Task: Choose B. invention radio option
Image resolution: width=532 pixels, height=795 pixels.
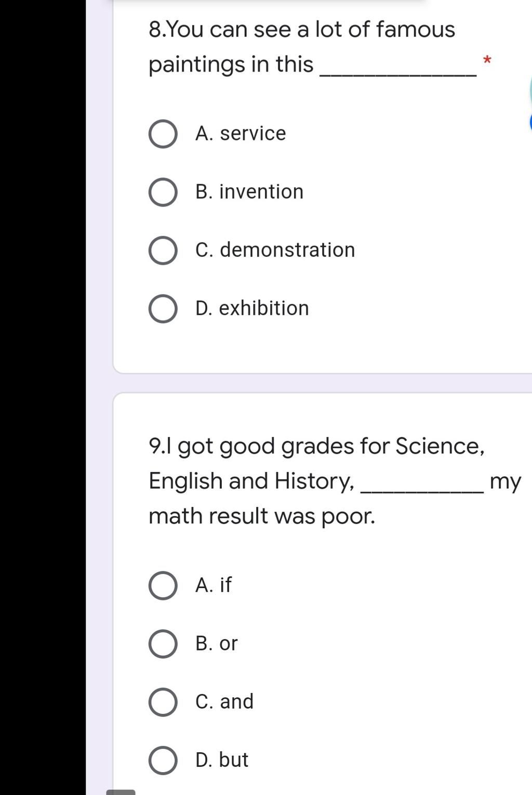Action: [x=163, y=192]
